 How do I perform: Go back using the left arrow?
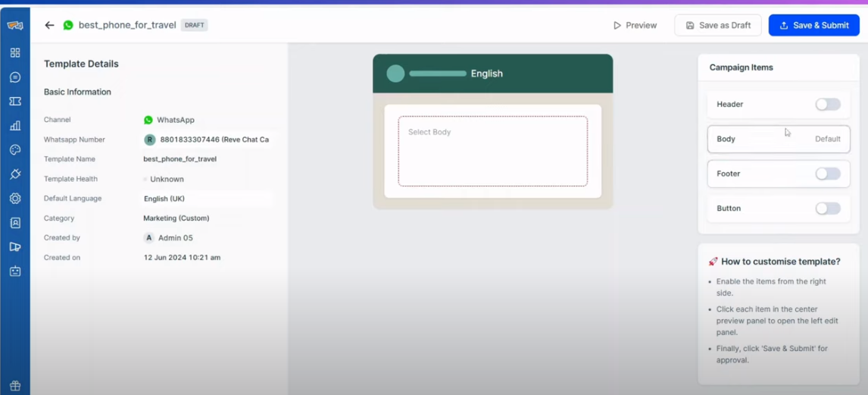pos(49,25)
